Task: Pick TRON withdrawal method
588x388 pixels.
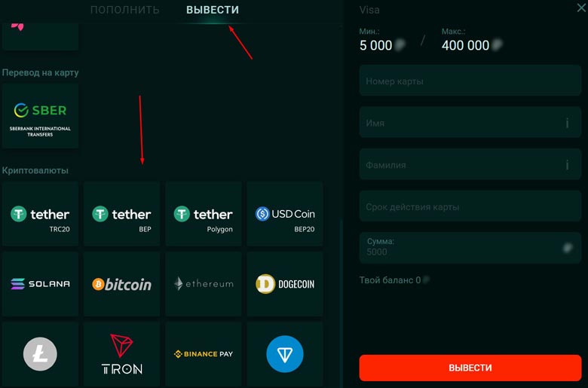Action: (122, 354)
